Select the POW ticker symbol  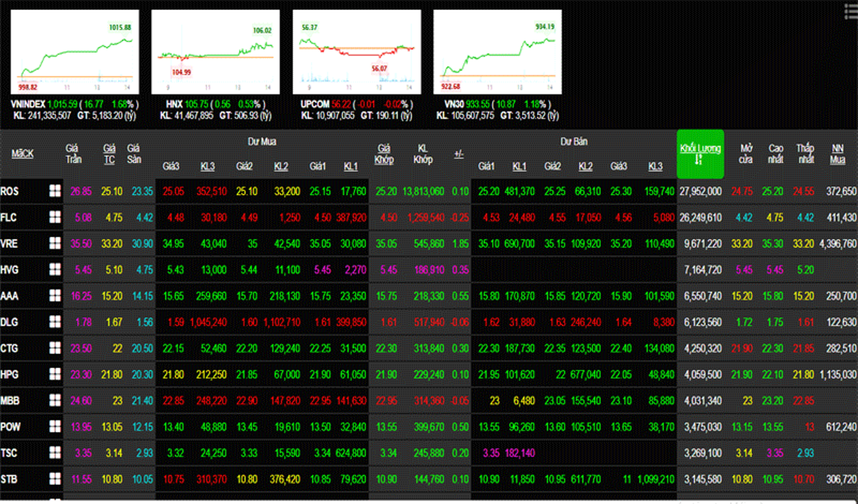pyautogui.click(x=10, y=427)
